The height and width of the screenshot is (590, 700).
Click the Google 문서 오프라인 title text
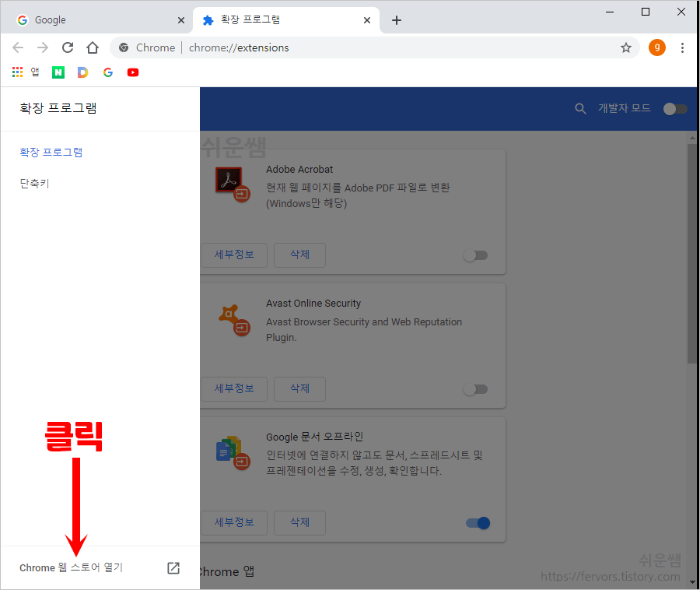[x=315, y=437]
